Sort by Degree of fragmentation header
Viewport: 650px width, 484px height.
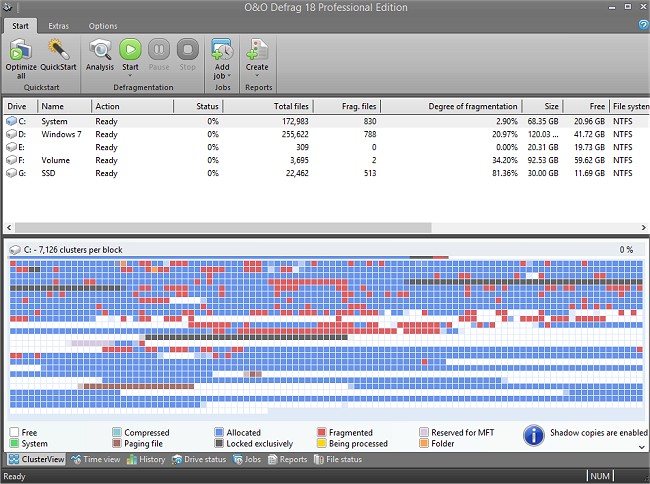click(x=451, y=106)
